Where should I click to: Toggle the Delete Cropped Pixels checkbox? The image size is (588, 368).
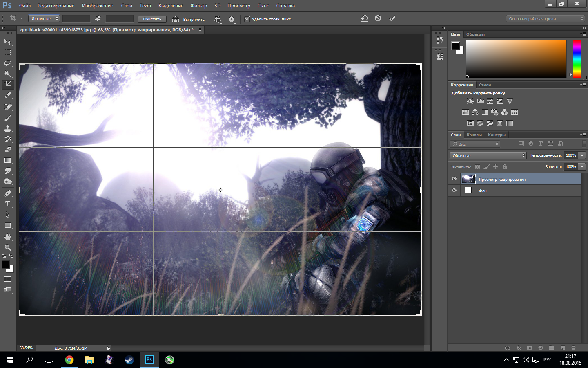[247, 19]
